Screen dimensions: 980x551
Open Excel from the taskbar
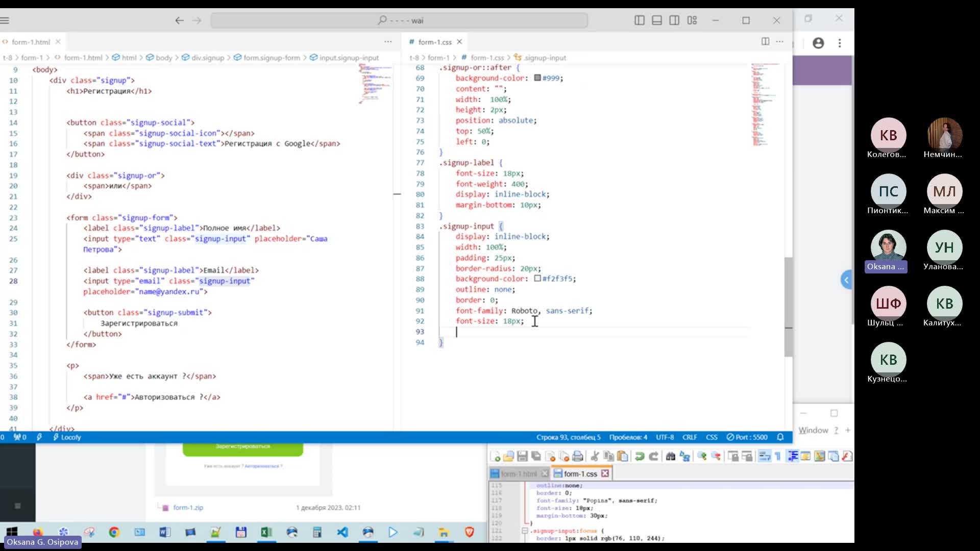266,532
